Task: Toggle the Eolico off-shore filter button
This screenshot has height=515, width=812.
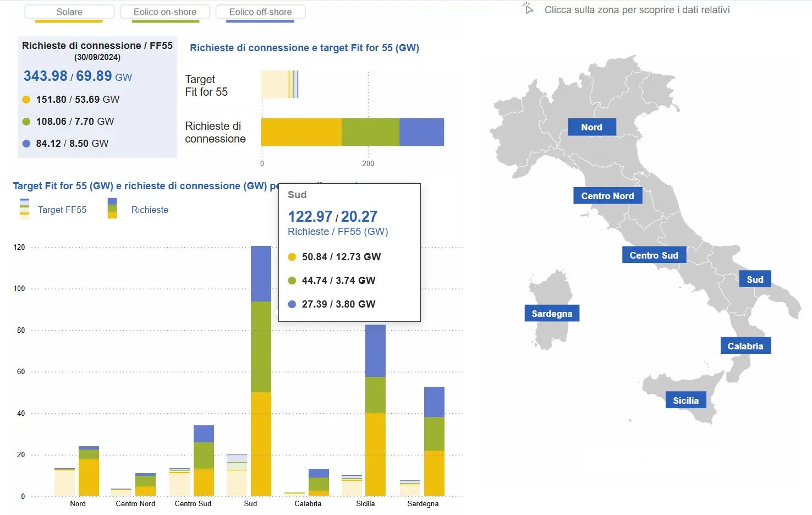Action: click(x=260, y=12)
